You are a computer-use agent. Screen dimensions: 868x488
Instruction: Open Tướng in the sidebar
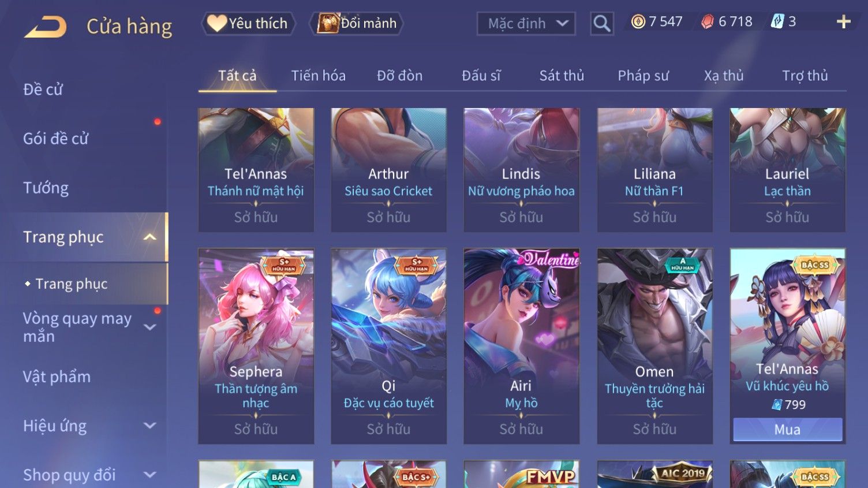46,188
